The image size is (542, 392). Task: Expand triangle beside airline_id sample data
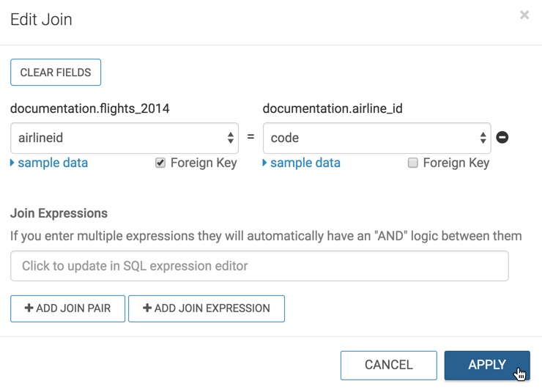pos(265,163)
